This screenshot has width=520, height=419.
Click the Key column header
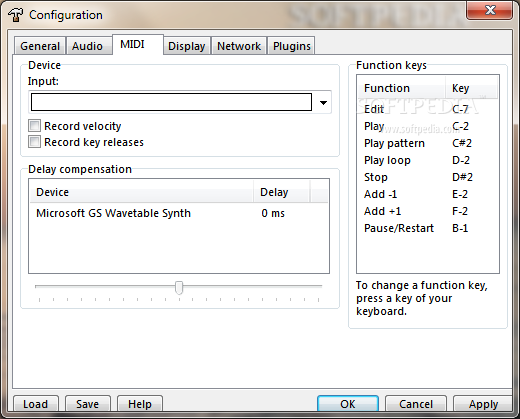(471, 88)
